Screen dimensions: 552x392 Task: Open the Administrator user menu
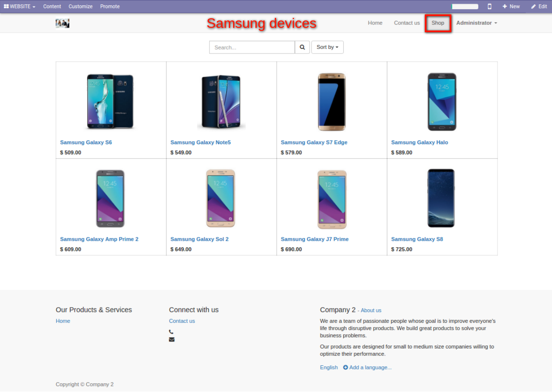(x=476, y=23)
